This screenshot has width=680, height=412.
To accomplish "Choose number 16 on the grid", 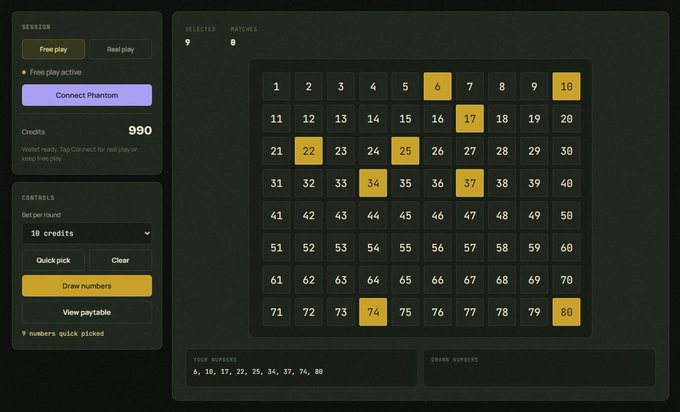I will (x=438, y=118).
